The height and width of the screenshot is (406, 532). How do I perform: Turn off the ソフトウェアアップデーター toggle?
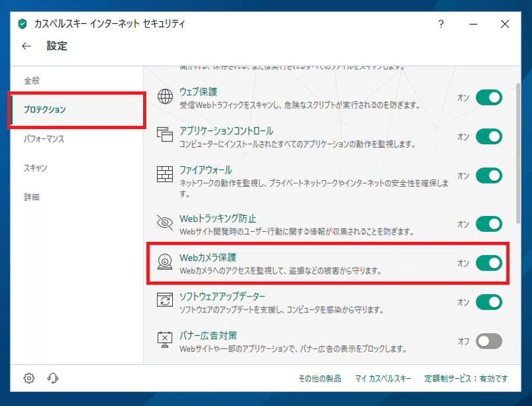click(489, 302)
